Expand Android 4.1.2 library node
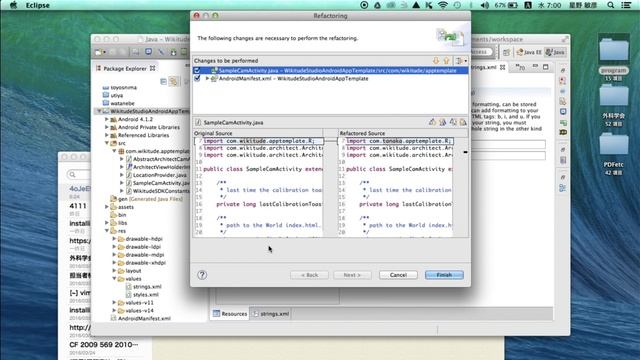 (107, 119)
